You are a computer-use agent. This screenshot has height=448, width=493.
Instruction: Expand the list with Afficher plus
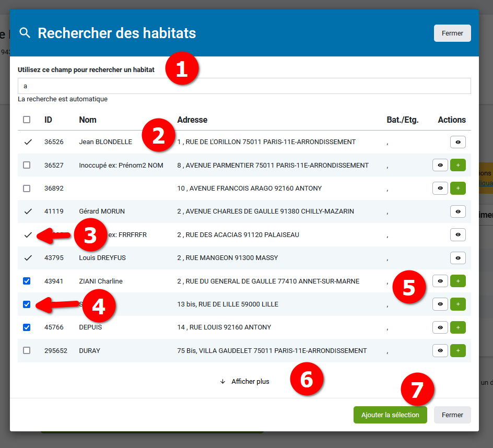(244, 381)
